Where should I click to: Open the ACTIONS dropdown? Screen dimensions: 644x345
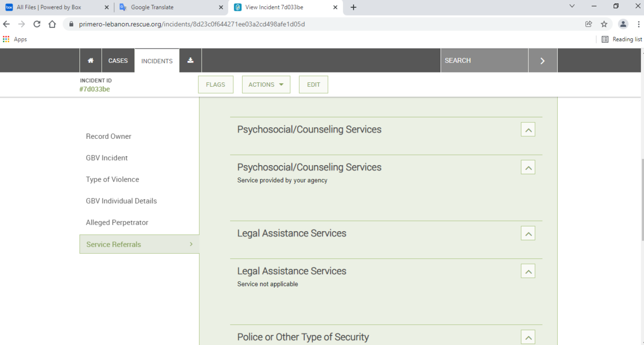pyautogui.click(x=266, y=85)
